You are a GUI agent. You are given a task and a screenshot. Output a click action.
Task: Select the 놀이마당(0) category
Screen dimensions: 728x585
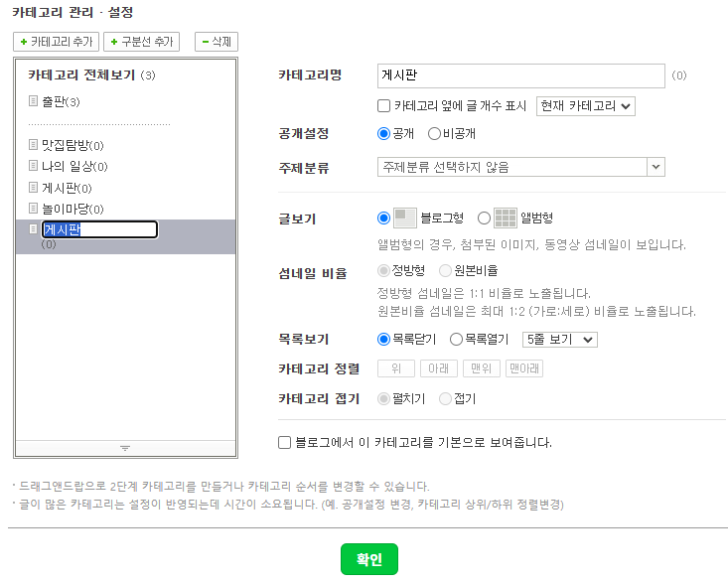click(73, 209)
